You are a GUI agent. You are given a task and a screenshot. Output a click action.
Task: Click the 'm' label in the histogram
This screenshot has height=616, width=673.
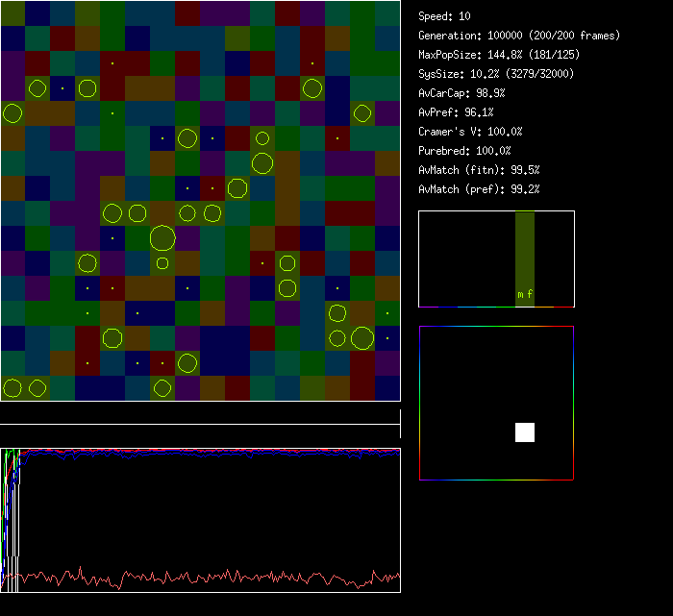tap(520, 294)
